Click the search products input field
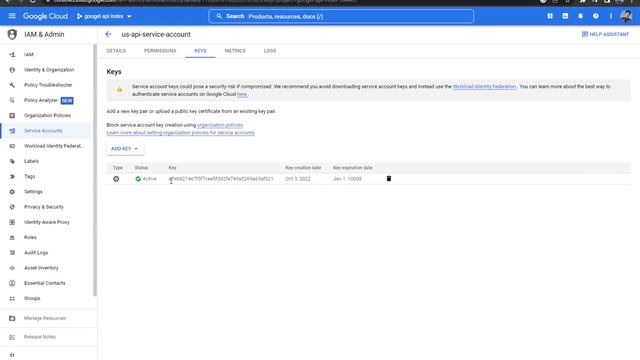Screen dimensions: 640x360 point(341,16)
